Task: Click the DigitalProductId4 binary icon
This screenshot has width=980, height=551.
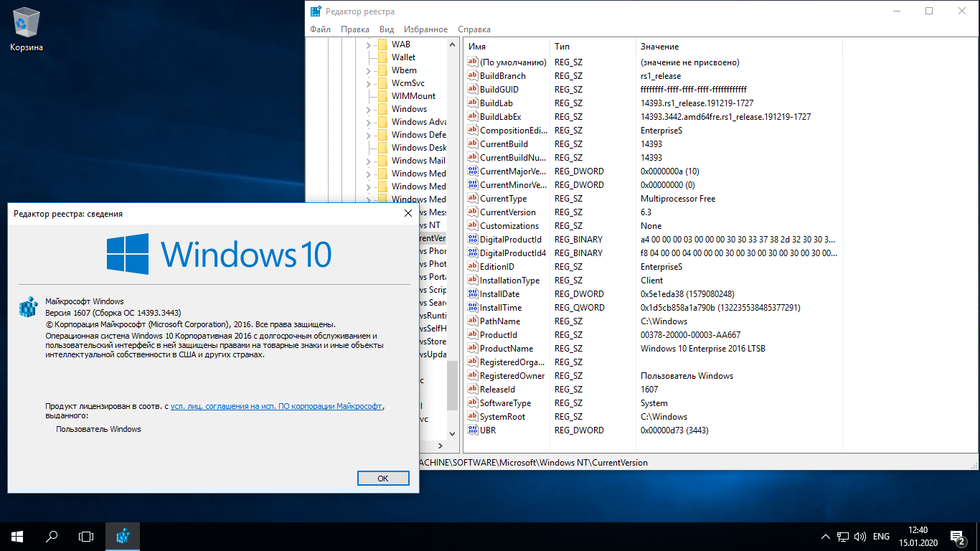Action: pos(472,253)
